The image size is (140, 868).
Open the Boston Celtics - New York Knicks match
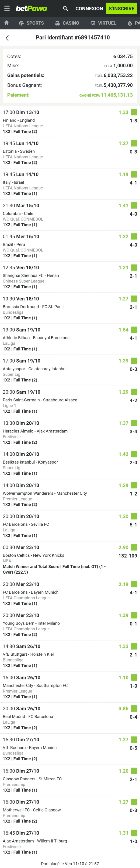(x=33, y=555)
